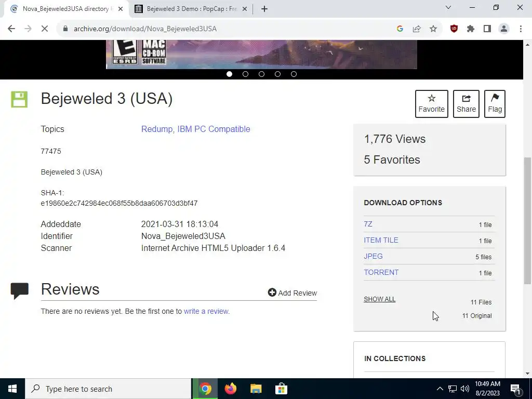
Task: Select the third carousel dot
Action: [x=262, y=74]
